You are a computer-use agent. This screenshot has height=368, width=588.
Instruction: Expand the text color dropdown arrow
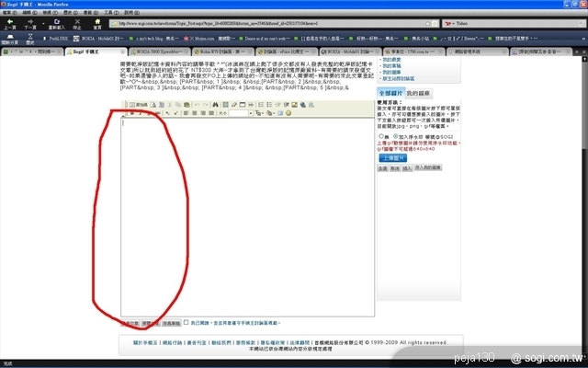(266, 114)
